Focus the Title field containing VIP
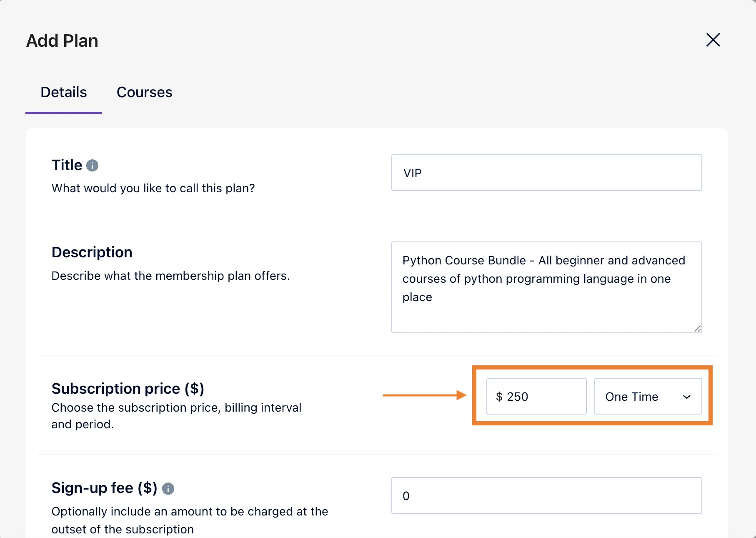Viewport: 756px width, 538px height. pos(546,173)
